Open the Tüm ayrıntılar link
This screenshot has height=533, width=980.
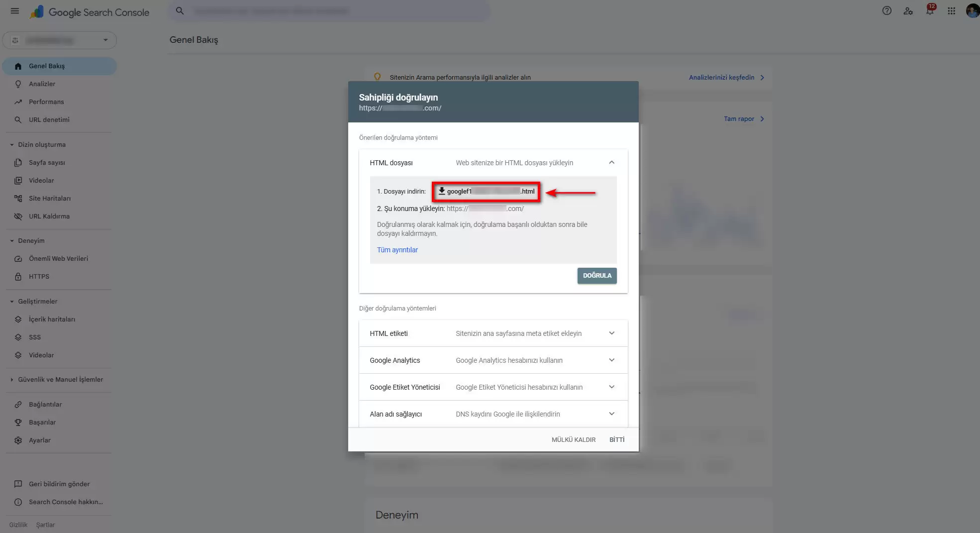[397, 250]
